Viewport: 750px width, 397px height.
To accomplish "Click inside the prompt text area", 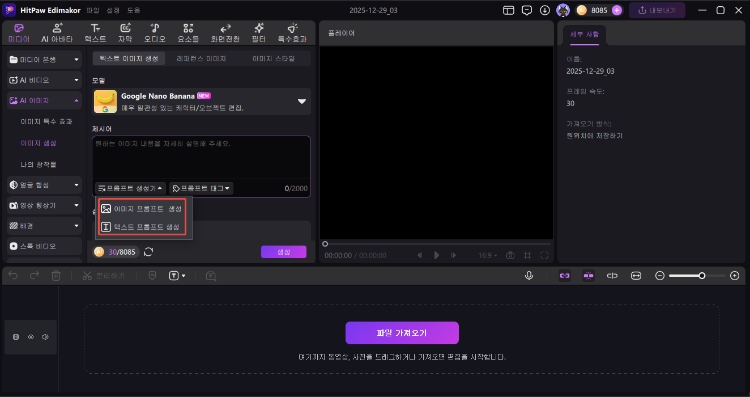I will pyautogui.click(x=201, y=158).
